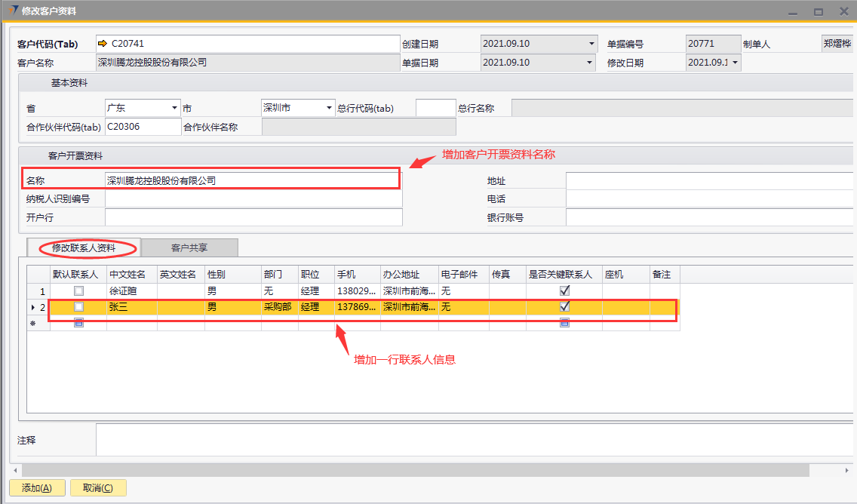Minimize the 修改客户资料 window
857x504 pixels.
[792, 11]
